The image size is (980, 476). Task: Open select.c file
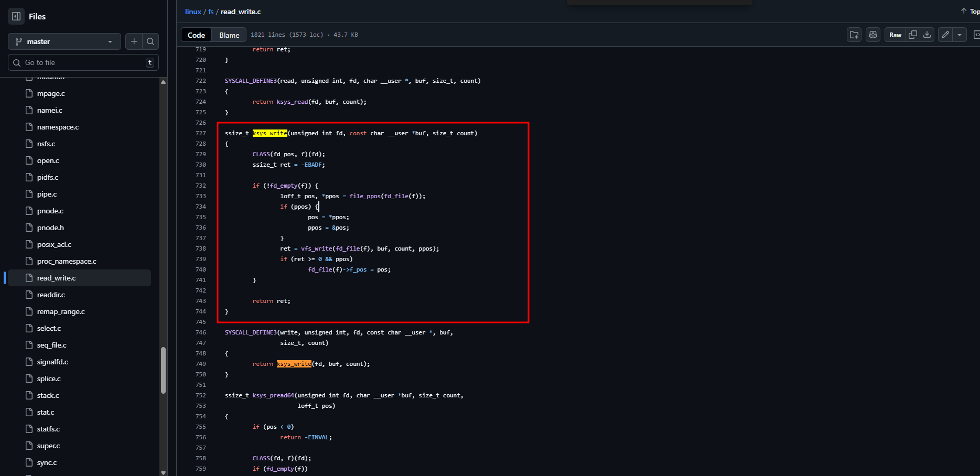(49, 328)
